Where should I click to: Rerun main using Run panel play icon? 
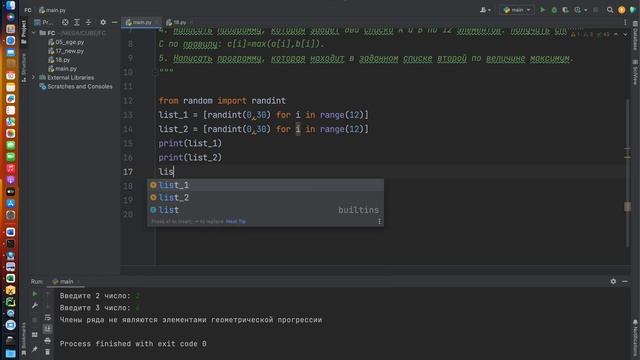coord(35,294)
